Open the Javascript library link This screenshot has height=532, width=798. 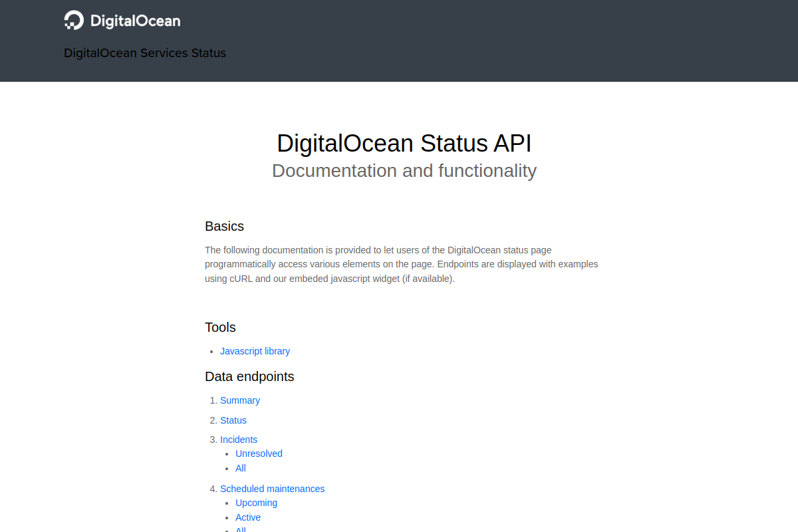coord(255,351)
